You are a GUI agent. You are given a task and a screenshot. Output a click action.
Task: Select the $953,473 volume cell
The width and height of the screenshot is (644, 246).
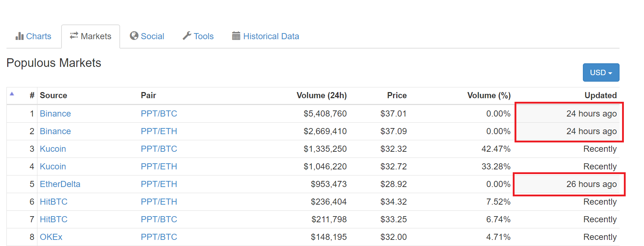tap(329, 184)
